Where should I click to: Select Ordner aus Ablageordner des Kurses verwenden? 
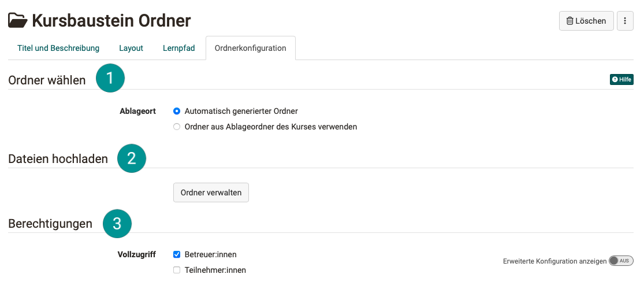tap(177, 127)
